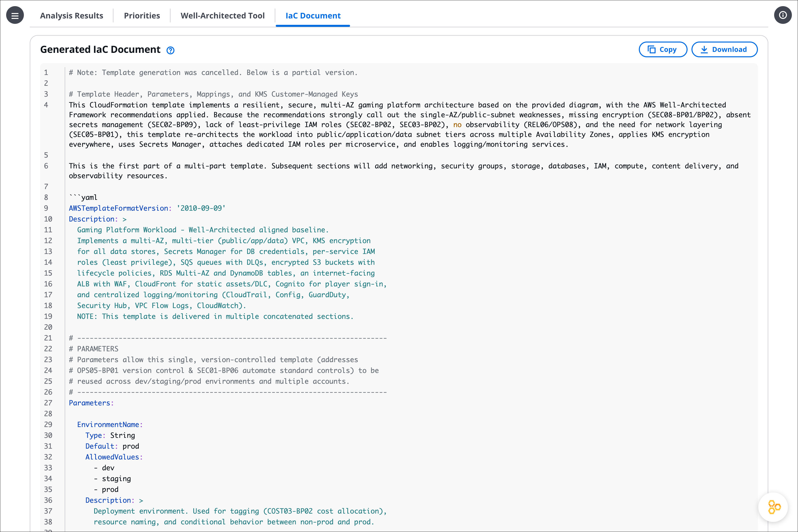Image resolution: width=798 pixels, height=532 pixels.
Task: Click the 'NOTE: This template is delivered' line
Action: [215, 317]
